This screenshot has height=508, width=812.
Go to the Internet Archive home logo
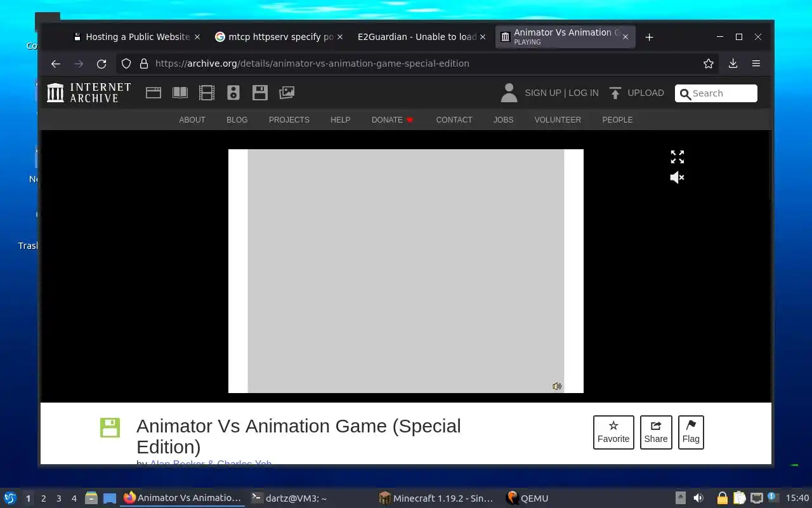point(89,93)
